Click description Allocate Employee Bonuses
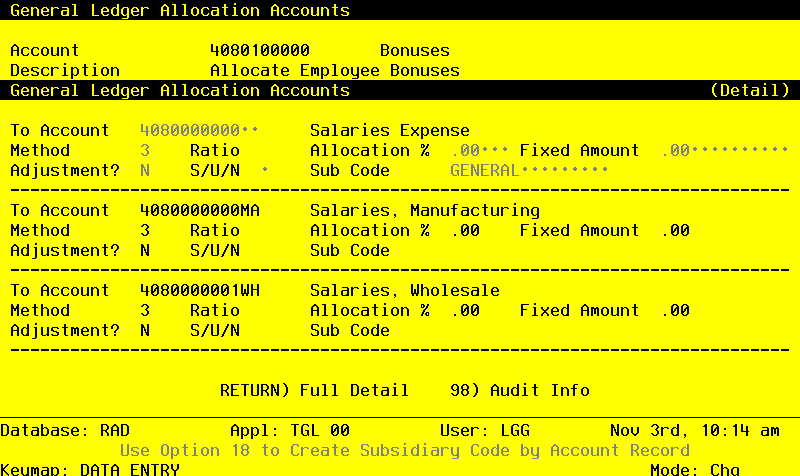 pos(335,70)
